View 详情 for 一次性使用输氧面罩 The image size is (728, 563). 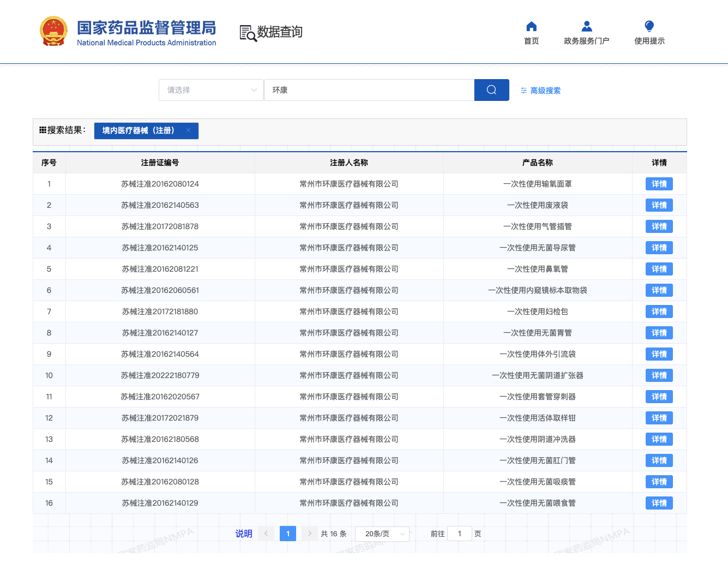[x=659, y=184]
